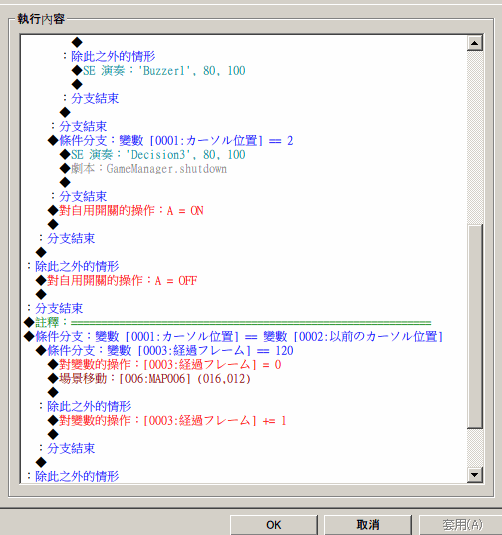Image resolution: width=502 pixels, height=535 pixels.
Task: Select the 分支結束 line above the 註釋 comment
Action: [55, 308]
